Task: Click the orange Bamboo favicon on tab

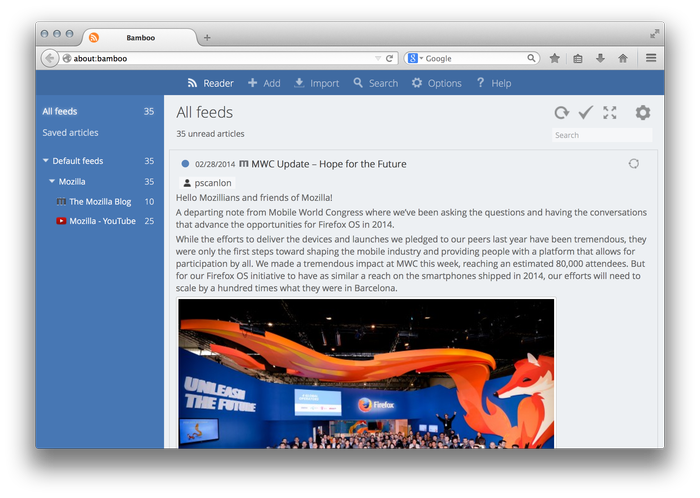Action: point(94,37)
